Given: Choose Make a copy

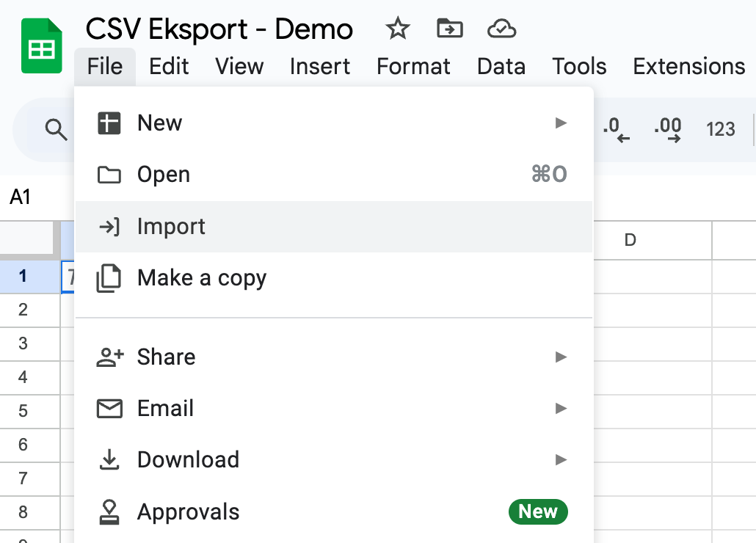Looking at the screenshot, I should (334, 278).
